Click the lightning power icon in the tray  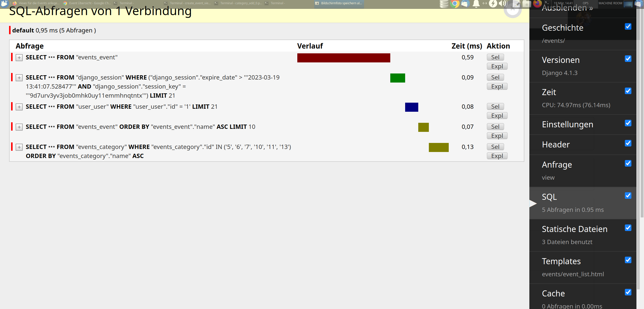tap(493, 4)
